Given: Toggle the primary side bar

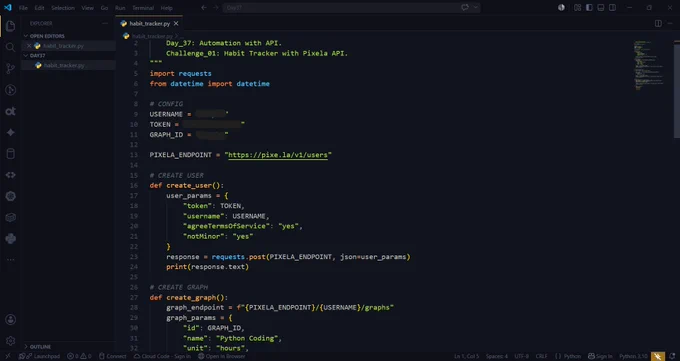Looking at the screenshot, I should pyautogui.click(x=589, y=7).
